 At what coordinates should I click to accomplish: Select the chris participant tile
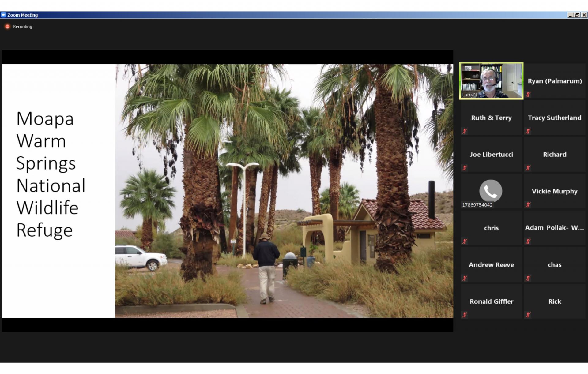coord(491,228)
